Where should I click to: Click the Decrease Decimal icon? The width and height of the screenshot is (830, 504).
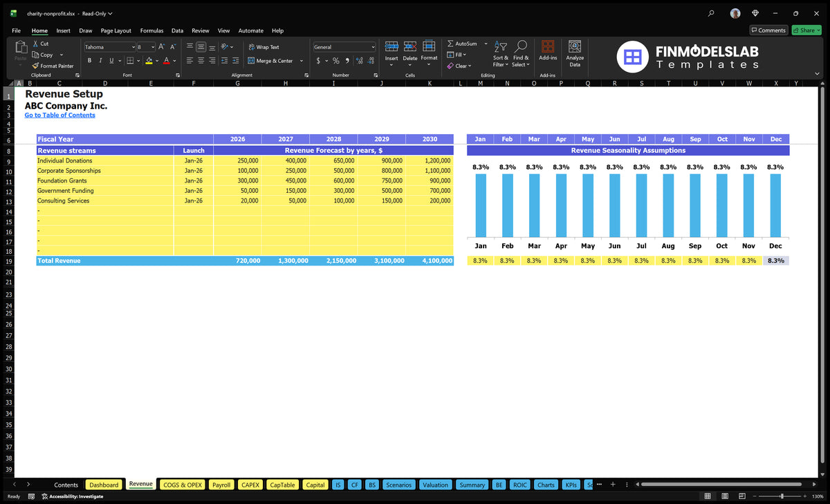pyautogui.click(x=371, y=61)
